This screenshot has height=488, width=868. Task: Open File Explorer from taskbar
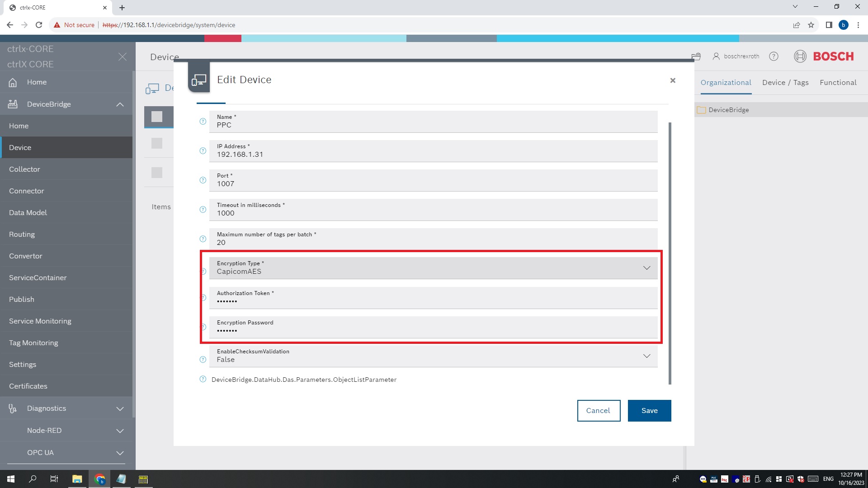click(77, 479)
